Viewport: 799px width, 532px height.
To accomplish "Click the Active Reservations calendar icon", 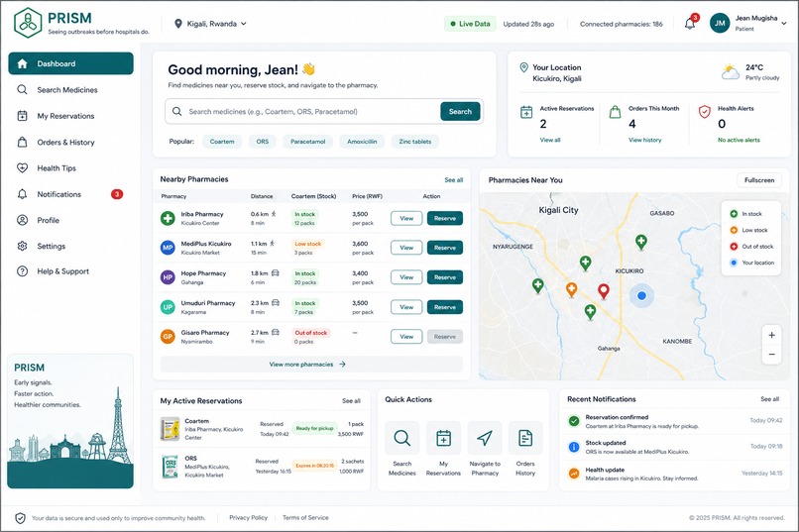I will tap(526, 112).
